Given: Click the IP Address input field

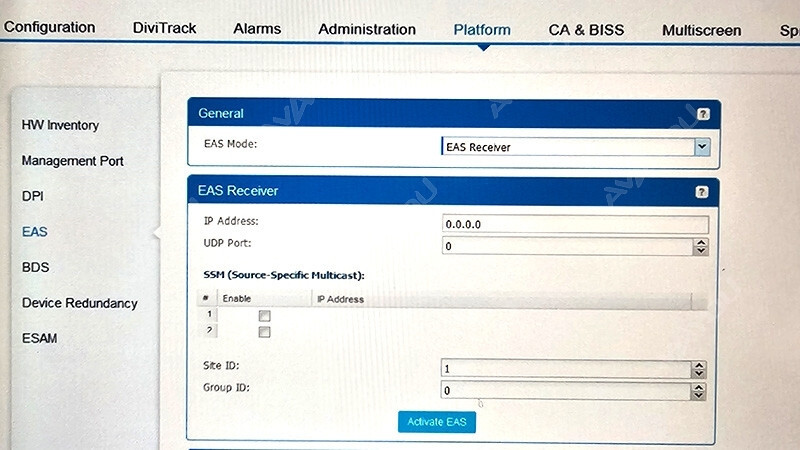Looking at the screenshot, I should 574,224.
